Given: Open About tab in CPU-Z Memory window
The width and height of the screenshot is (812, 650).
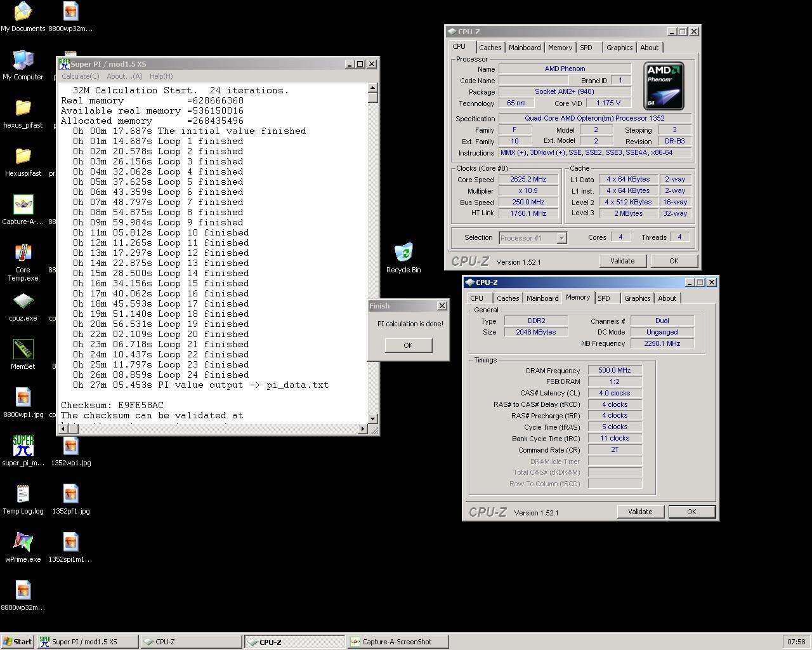Looking at the screenshot, I should tap(667, 298).
